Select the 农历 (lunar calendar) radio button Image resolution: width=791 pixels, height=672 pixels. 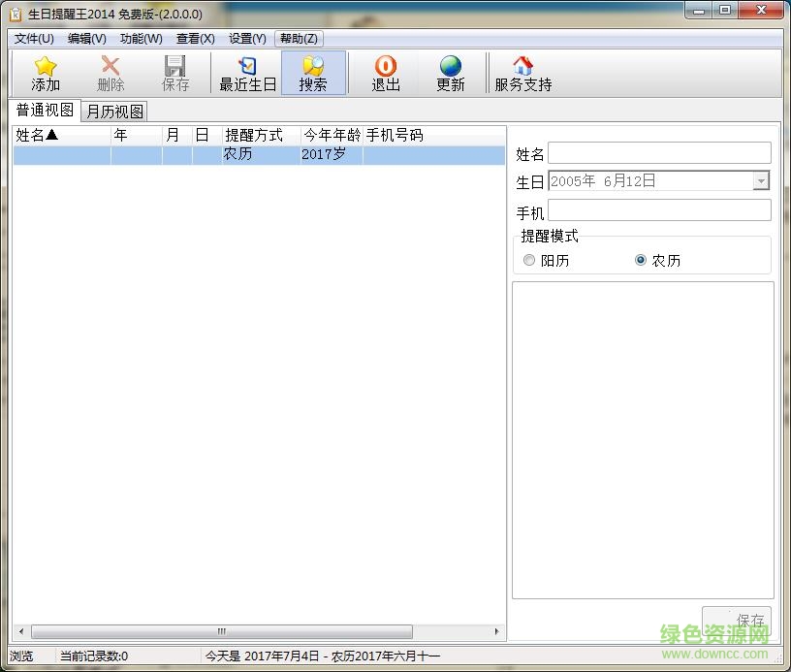[x=640, y=260]
